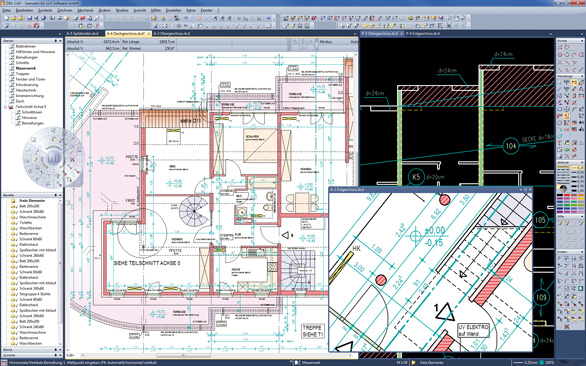Viewport: 586px width, 366px height.
Task: Click the central icon of the radial menu
Action: click(x=54, y=158)
